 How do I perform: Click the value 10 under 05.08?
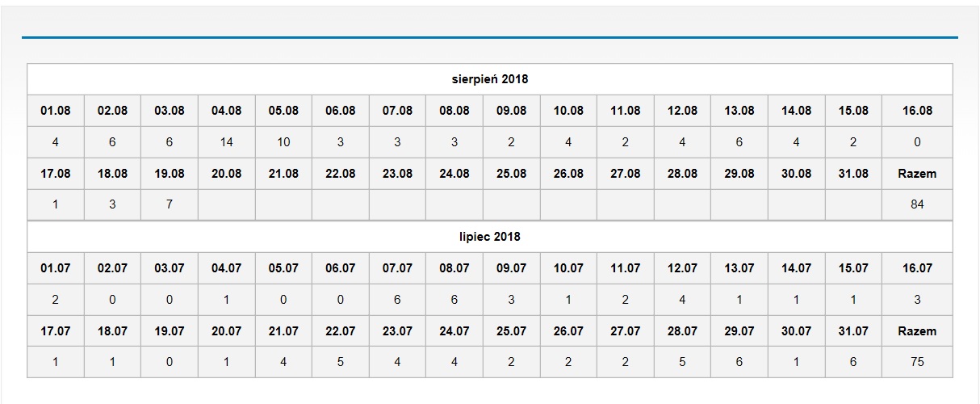coord(283,142)
